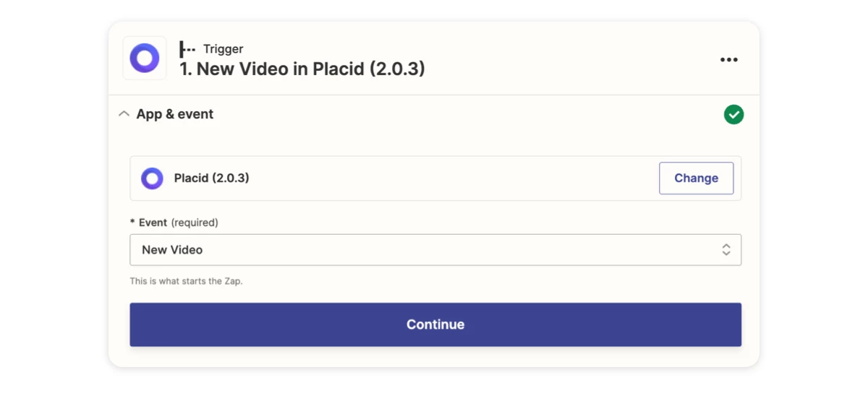Click the green checkmark status icon

pos(733,114)
